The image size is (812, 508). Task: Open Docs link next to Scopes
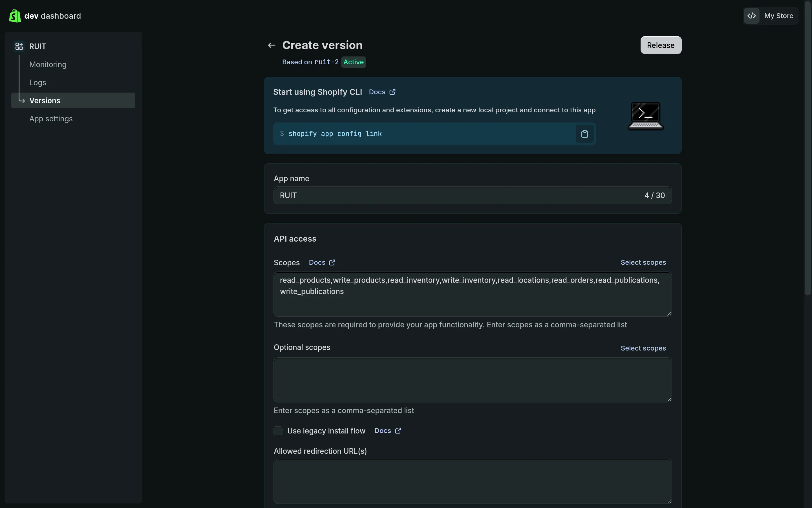317,262
